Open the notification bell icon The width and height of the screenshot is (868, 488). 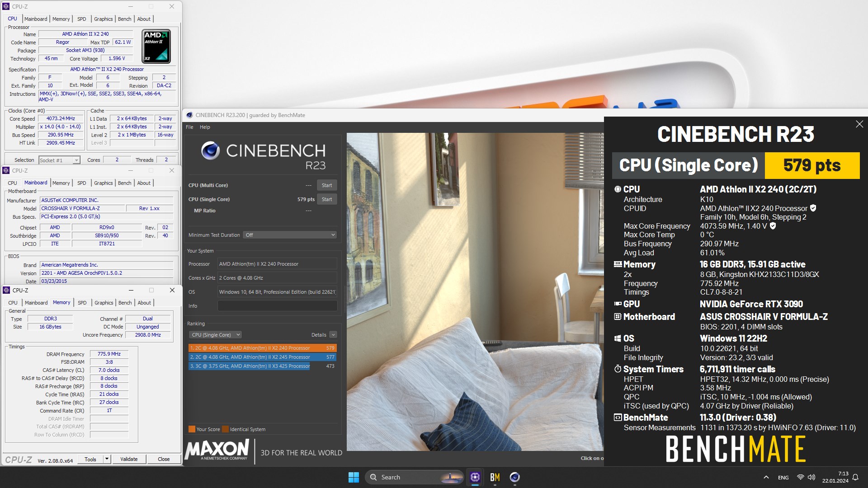tap(855, 477)
